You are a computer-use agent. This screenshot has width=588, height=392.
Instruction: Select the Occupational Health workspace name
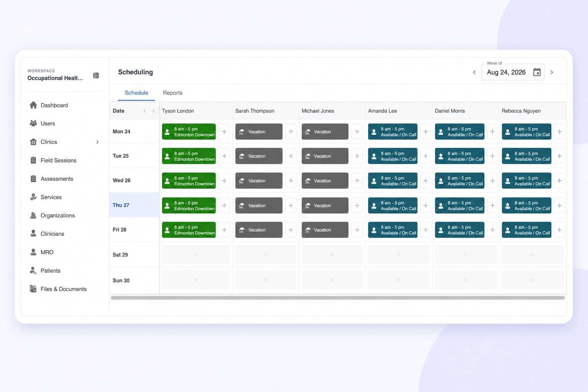[x=55, y=78]
